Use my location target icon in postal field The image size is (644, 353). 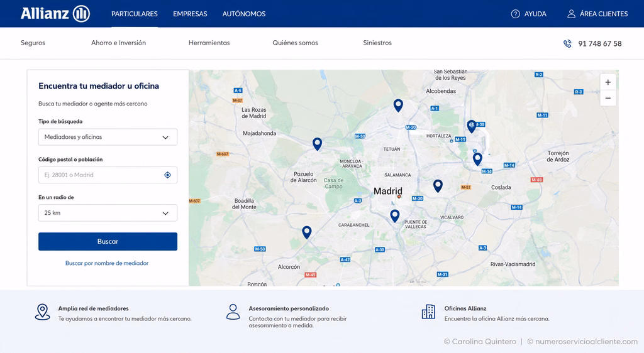coord(167,175)
